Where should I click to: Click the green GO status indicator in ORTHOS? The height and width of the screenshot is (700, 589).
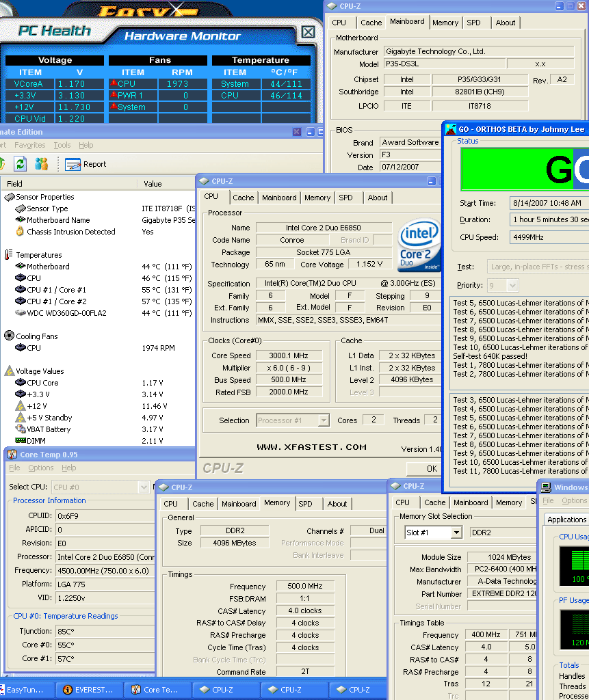tap(525, 170)
